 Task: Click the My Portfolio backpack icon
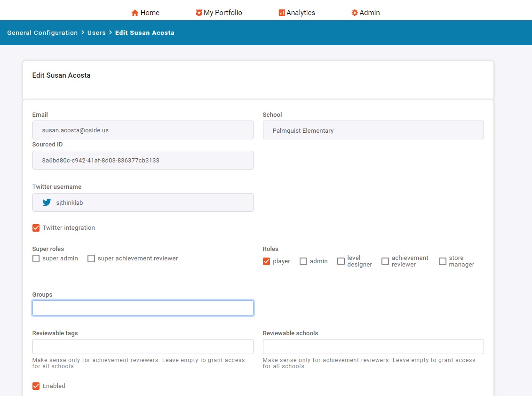tap(199, 13)
